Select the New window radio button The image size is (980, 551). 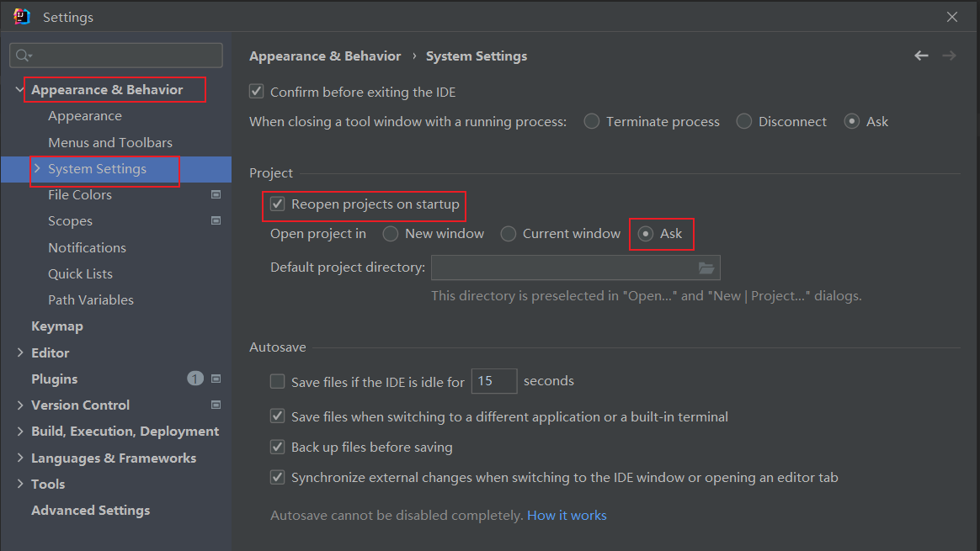(x=391, y=234)
